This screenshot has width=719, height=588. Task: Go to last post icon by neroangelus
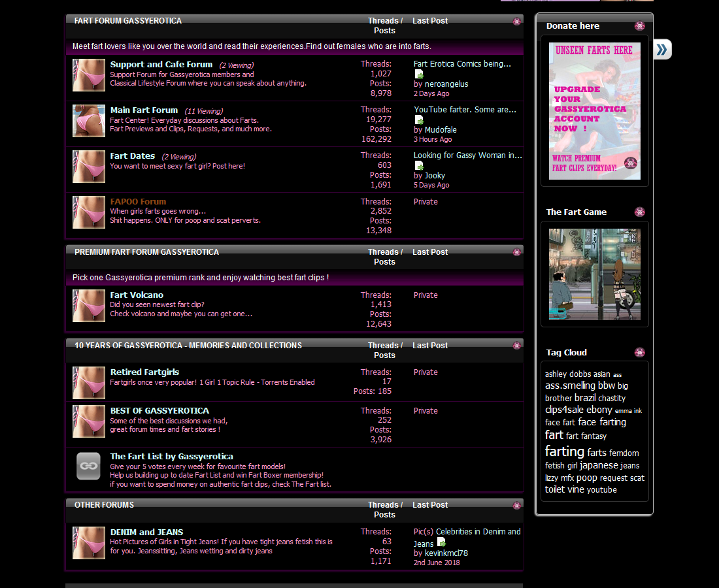coord(419,74)
